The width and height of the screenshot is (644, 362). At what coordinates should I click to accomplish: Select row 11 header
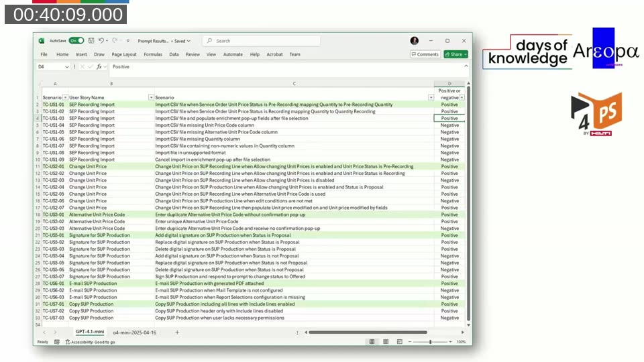[x=38, y=167]
